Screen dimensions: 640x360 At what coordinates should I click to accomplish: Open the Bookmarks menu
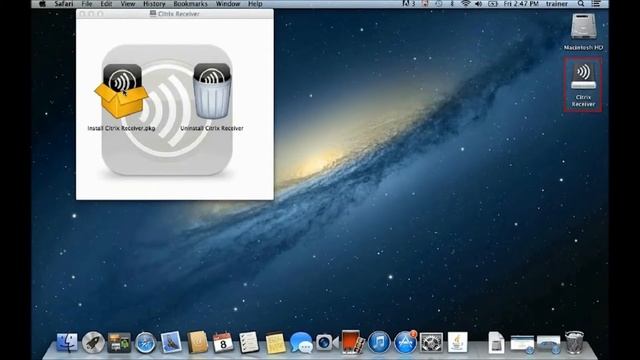(190, 4)
